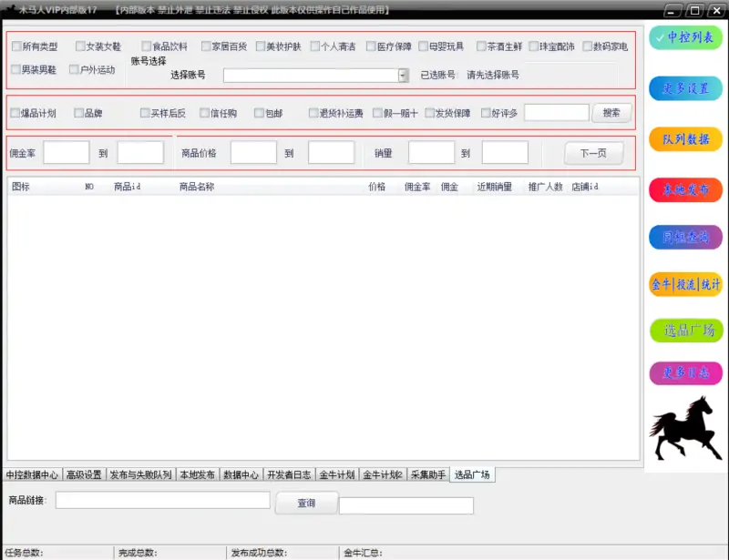Switch to the 高级设置 tab
Screen dimensions: 729x560
(x=84, y=475)
